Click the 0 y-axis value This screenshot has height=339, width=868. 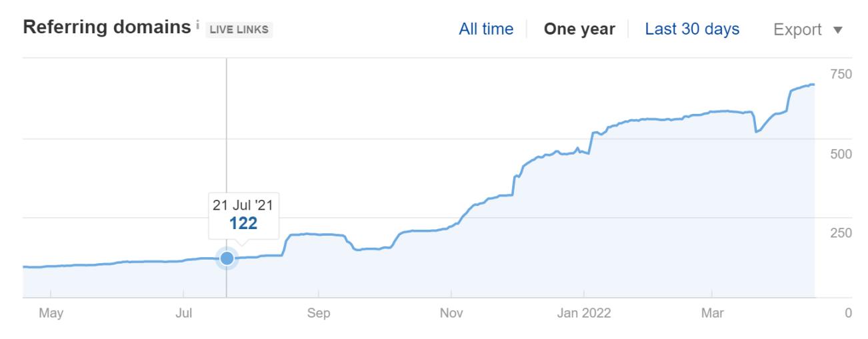click(x=848, y=313)
